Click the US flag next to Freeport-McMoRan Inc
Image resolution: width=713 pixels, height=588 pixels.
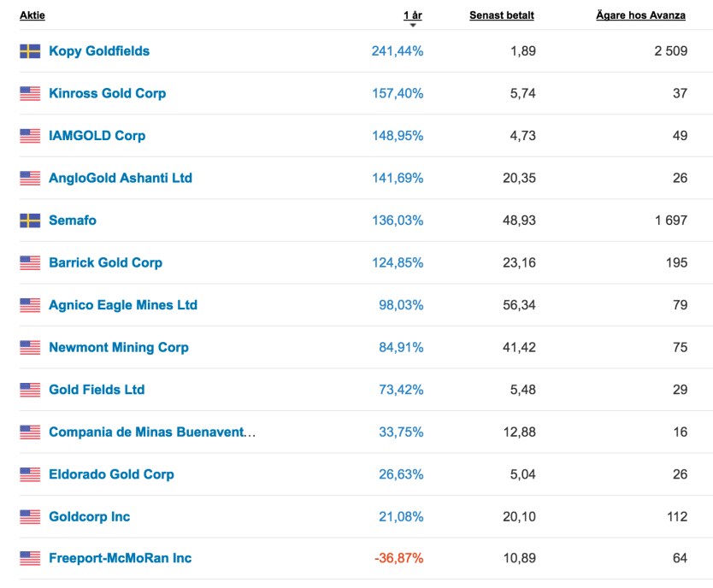pos(30,559)
